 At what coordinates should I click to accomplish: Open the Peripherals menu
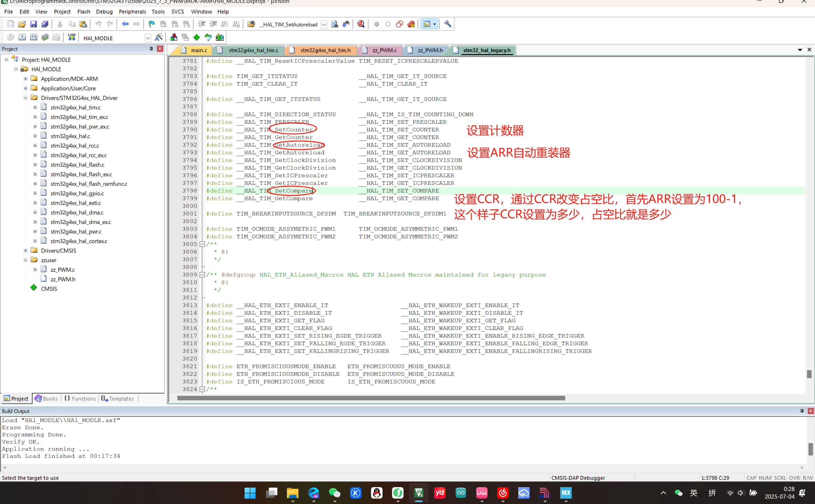(x=132, y=12)
